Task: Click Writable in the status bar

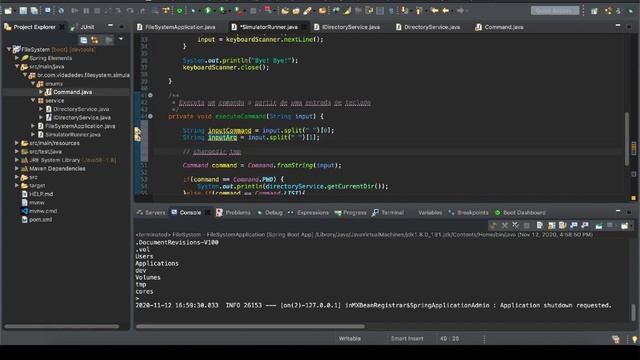Action: (x=350, y=339)
